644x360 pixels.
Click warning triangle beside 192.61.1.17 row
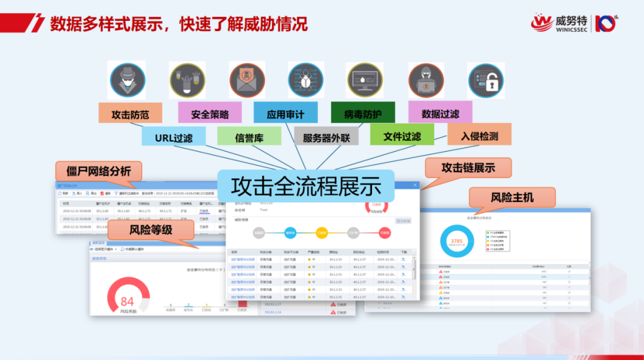point(333,305)
